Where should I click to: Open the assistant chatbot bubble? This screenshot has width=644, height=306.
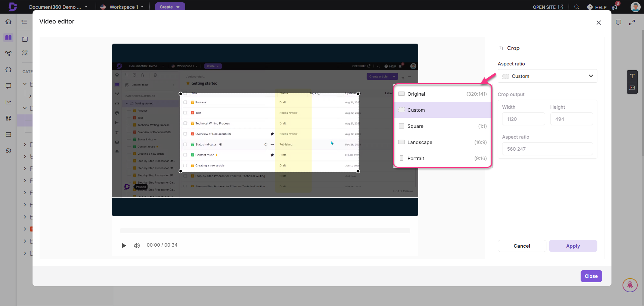(630, 285)
